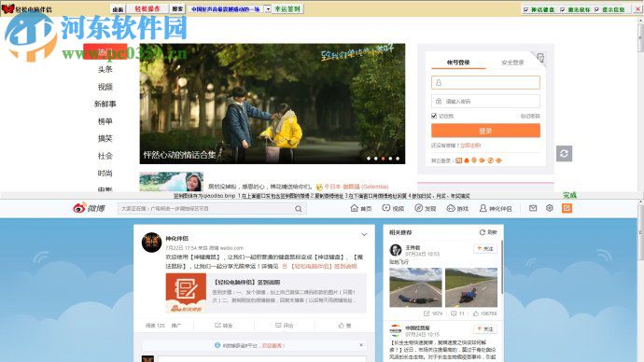Screen dimensions: 644x362
Task: Open 发现 discover in Weibo navigation
Action: point(425,208)
